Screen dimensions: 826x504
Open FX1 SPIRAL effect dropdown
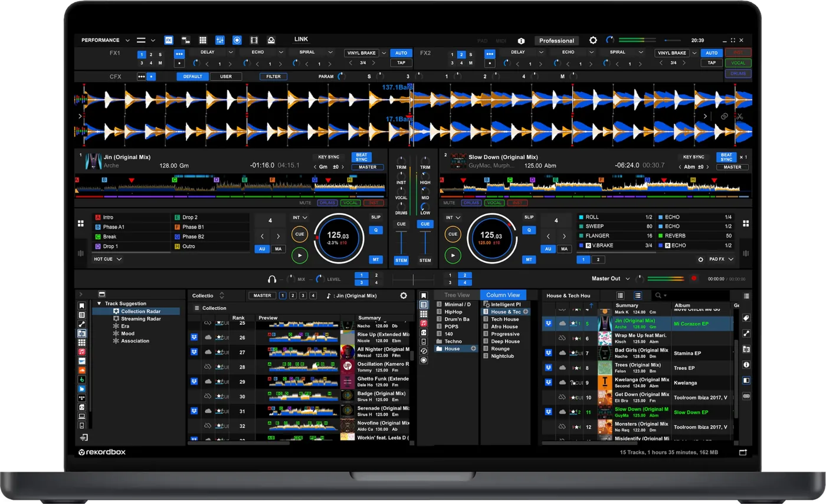[x=330, y=52]
